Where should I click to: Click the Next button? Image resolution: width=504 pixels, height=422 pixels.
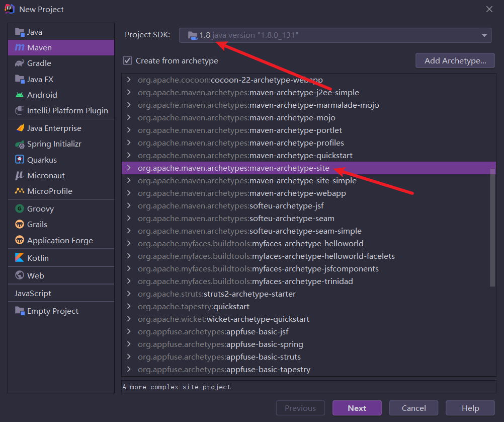[x=357, y=408]
